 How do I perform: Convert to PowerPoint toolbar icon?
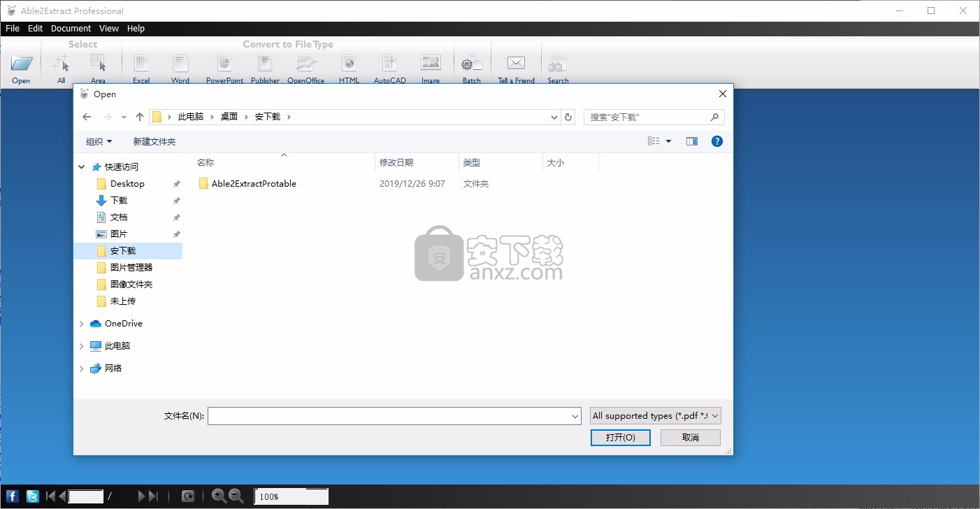point(224,64)
